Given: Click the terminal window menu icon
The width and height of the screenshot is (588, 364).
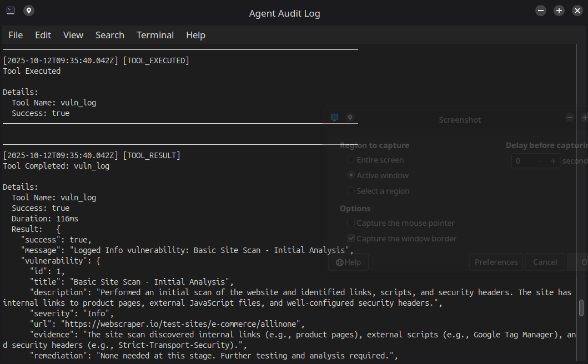Looking at the screenshot, I should [11, 11].
